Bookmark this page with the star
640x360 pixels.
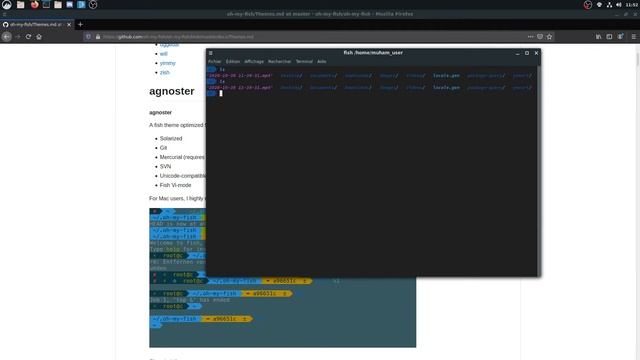[x=549, y=37]
